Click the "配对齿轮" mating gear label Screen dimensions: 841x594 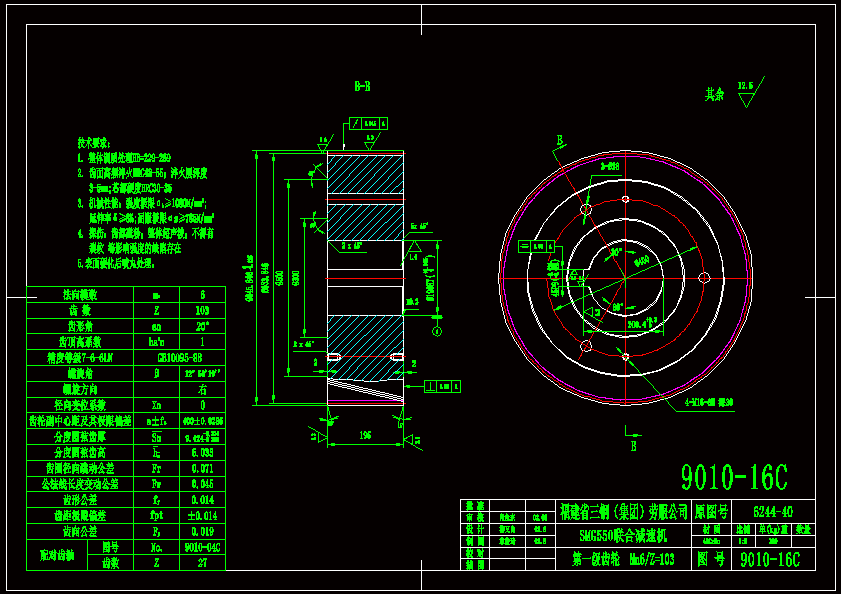[x=57, y=555]
